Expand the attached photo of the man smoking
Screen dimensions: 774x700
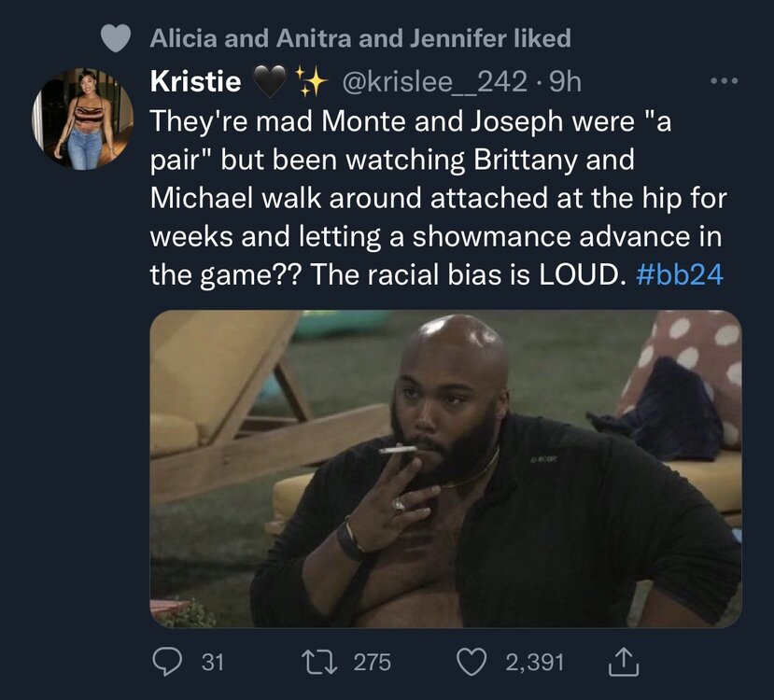(445, 469)
